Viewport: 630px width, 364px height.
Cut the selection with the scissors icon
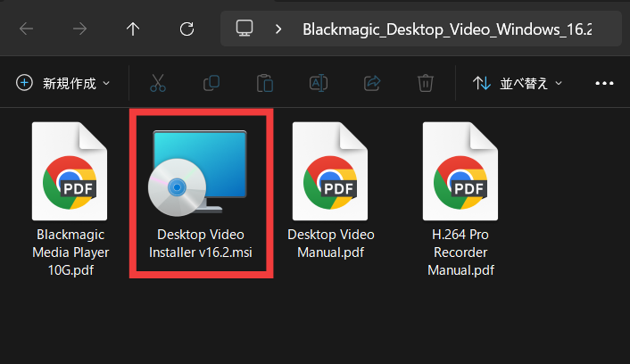[158, 83]
